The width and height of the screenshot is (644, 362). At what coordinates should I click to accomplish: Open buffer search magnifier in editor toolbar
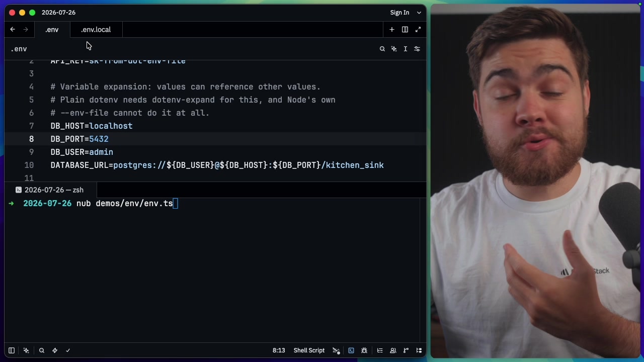click(382, 49)
